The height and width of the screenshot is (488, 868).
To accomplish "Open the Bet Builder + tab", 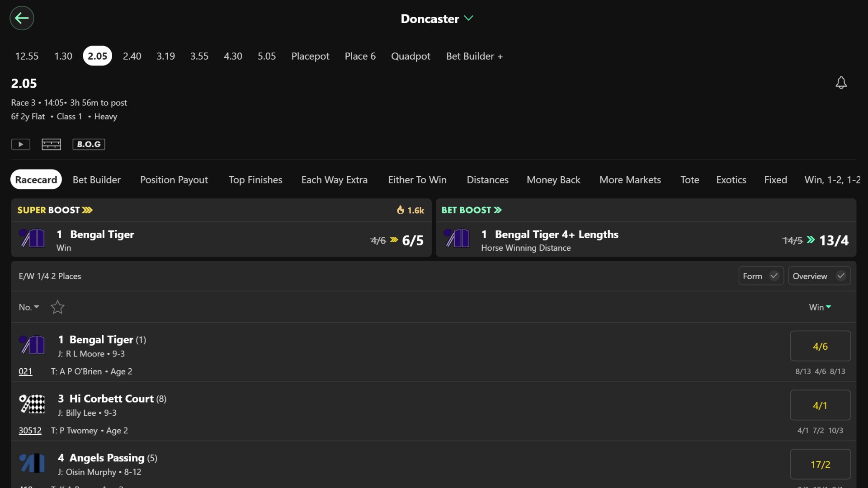I will (x=474, y=56).
